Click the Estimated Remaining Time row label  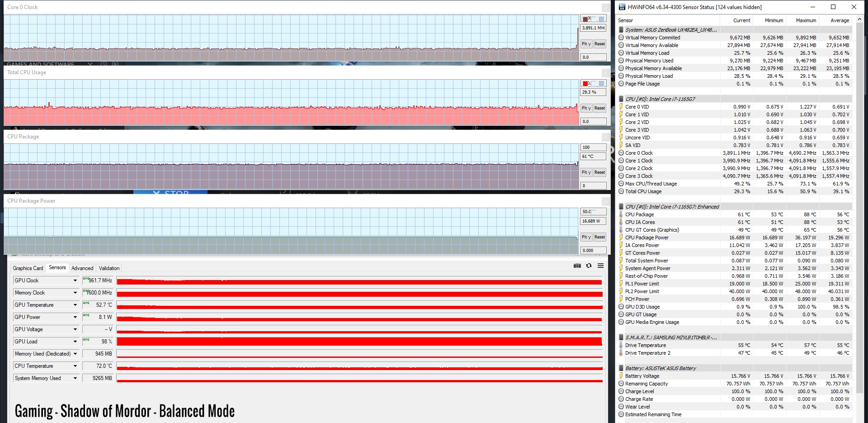pyautogui.click(x=653, y=414)
